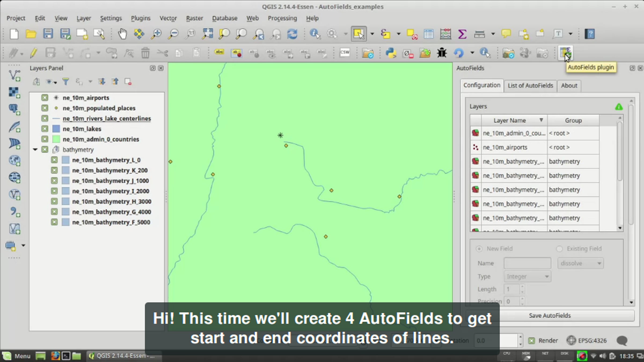Click the Zoom In magnifier tool
The width and height of the screenshot is (644, 362).
[x=156, y=34]
